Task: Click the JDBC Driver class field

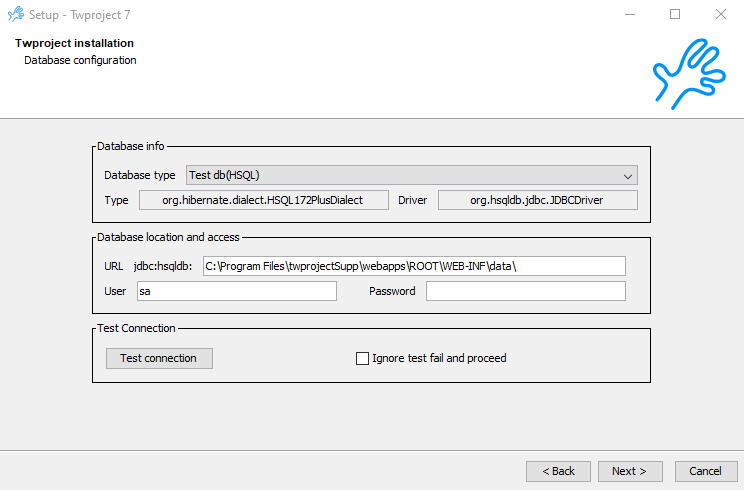Action: click(537, 200)
